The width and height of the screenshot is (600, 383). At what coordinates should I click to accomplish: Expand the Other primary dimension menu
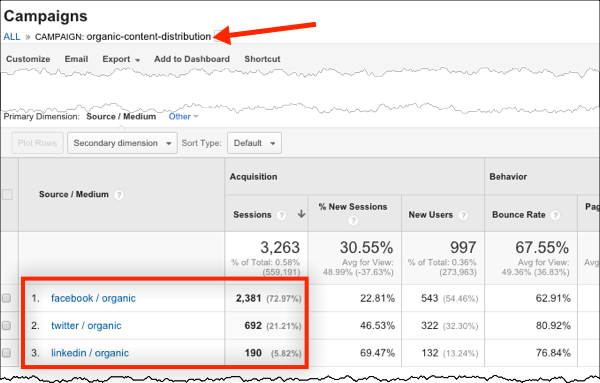(183, 116)
